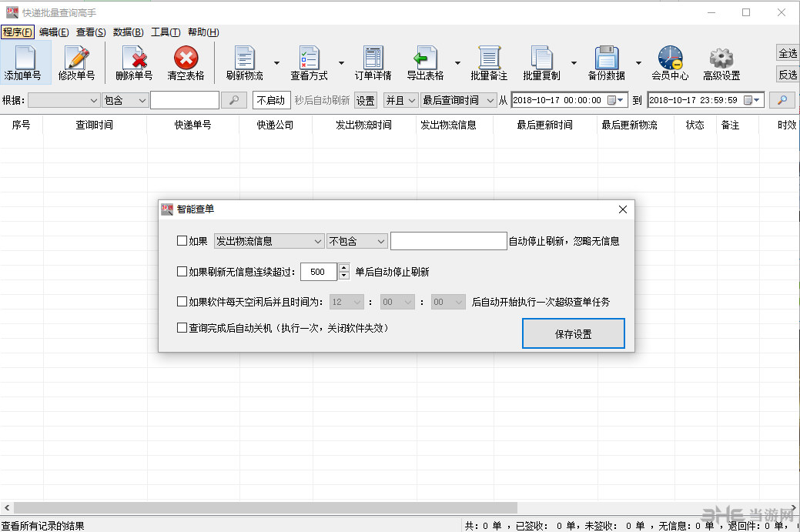Click the 快递公司 column header

[276, 125]
